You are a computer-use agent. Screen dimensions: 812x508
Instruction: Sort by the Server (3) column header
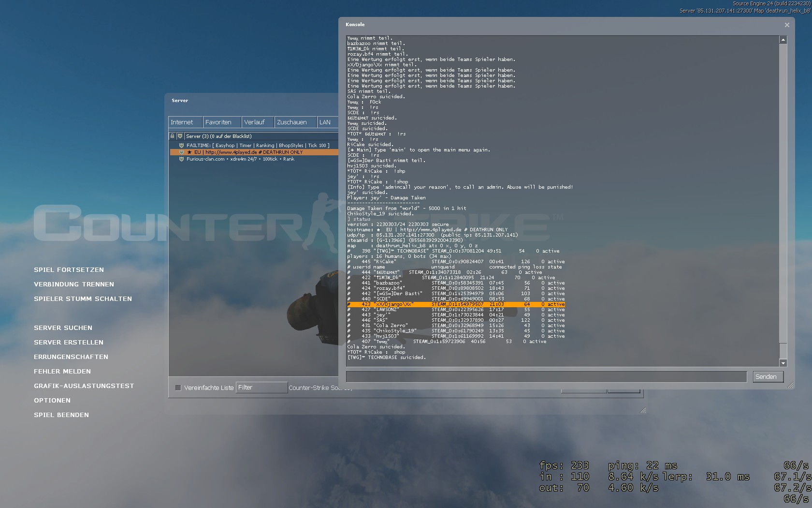[x=261, y=136]
